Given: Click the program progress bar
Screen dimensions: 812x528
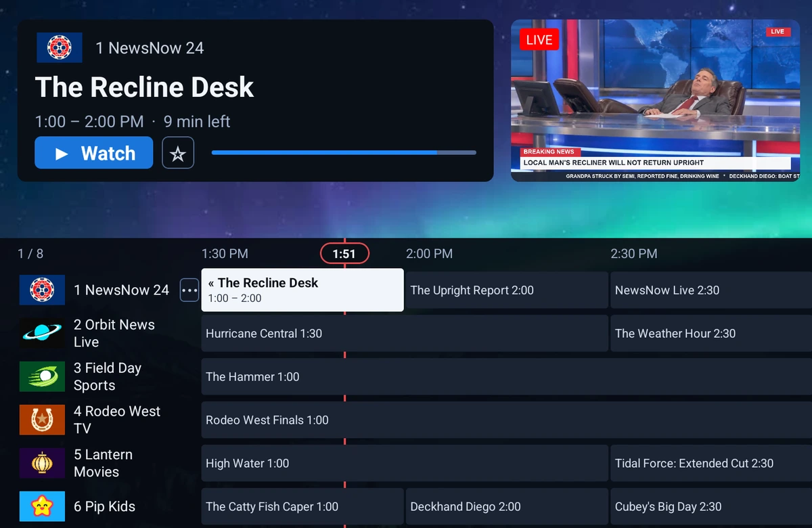Looking at the screenshot, I should pyautogui.click(x=344, y=152).
